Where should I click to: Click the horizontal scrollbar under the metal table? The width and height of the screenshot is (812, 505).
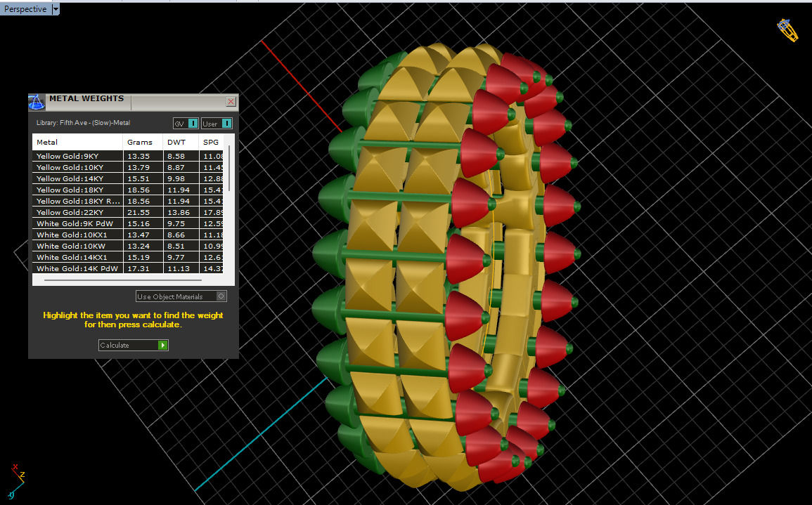coord(123,280)
